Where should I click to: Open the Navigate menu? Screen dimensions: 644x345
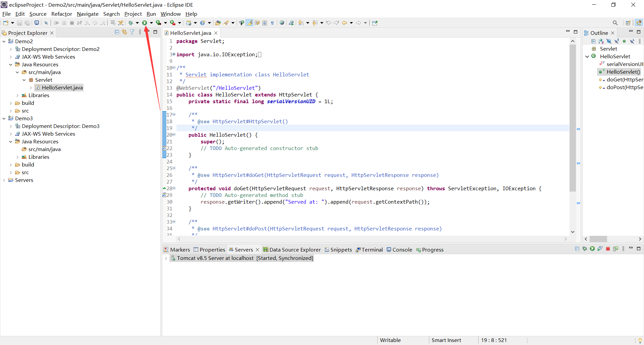pyautogui.click(x=88, y=14)
